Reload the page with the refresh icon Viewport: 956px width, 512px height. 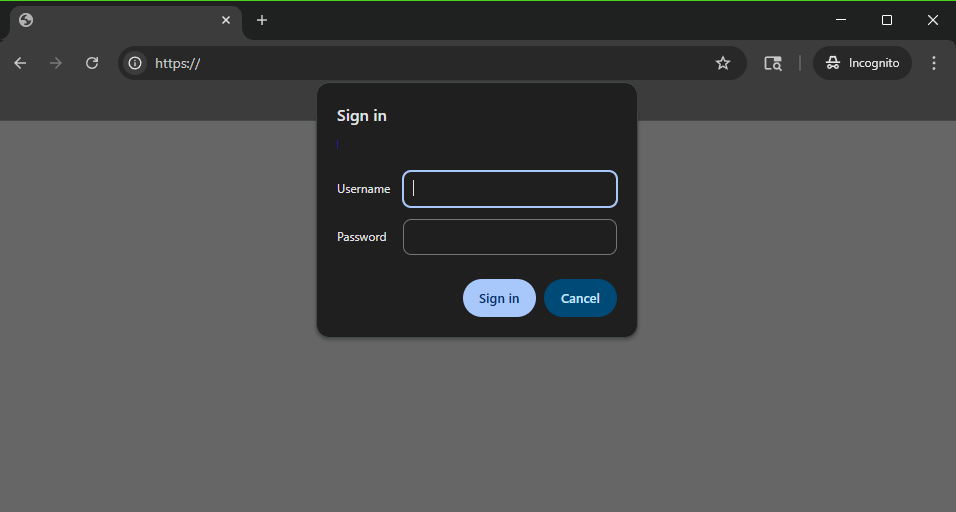[x=92, y=63]
